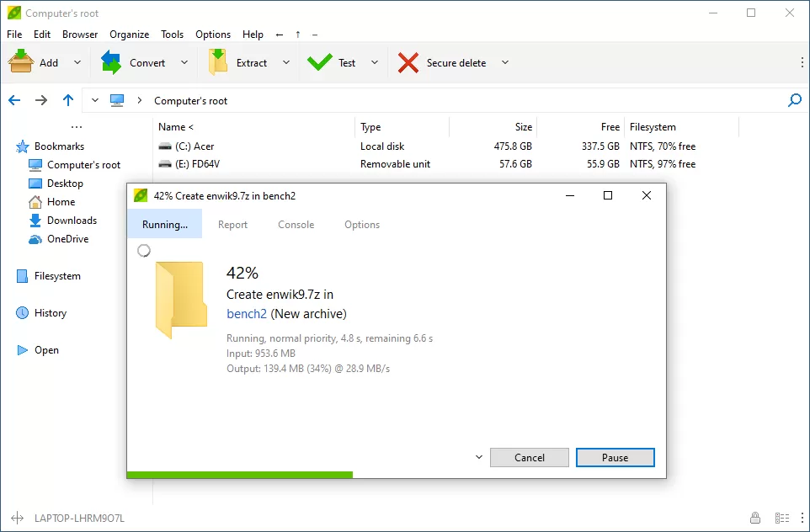Select the Extract tool
This screenshot has width=810, height=532.
click(x=218, y=61)
